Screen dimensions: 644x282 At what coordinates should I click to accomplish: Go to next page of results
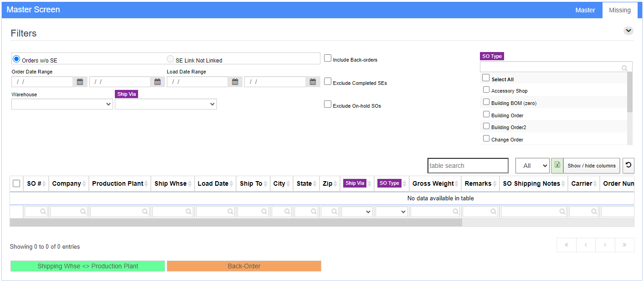point(605,245)
